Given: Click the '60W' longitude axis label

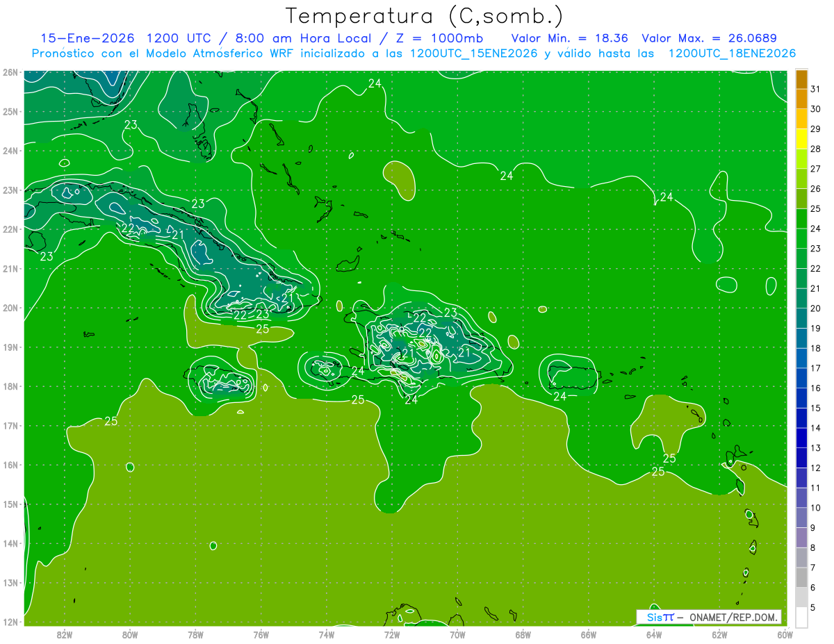Looking at the screenshot, I should (x=785, y=634).
